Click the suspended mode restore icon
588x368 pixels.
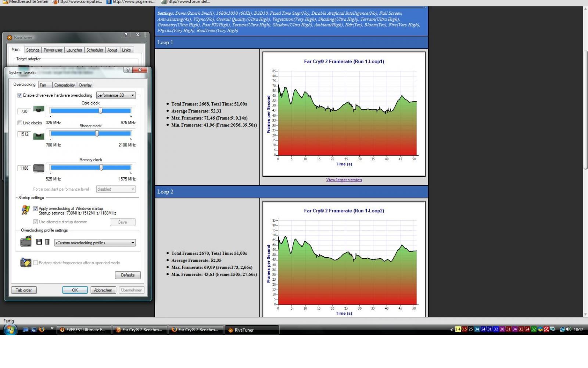pos(26,262)
